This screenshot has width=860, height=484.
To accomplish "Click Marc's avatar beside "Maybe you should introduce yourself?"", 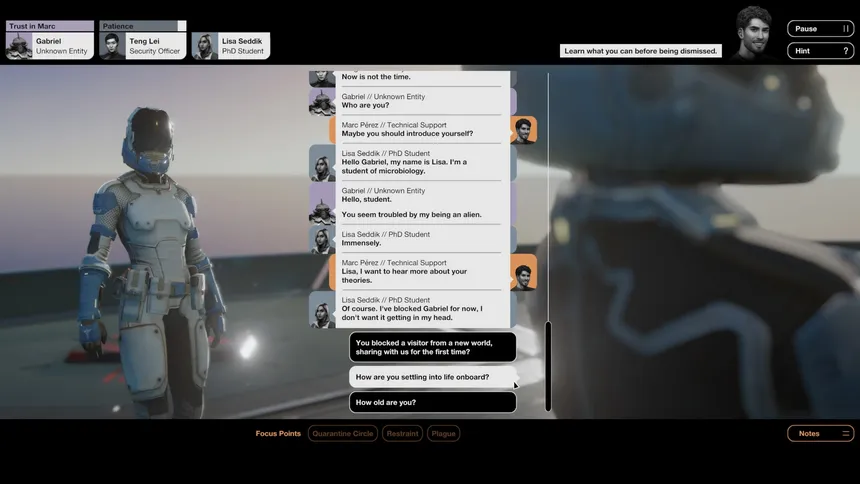I will tap(523, 130).
